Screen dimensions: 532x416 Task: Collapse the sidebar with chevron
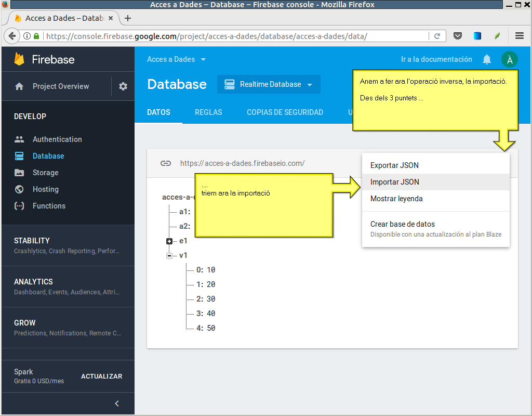[117, 404]
